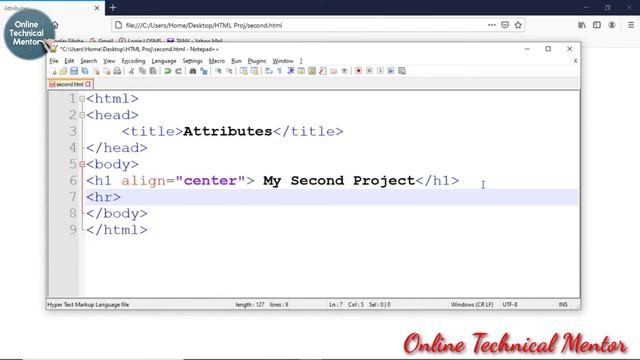Click the Word Wrap toolbar icon
The image size is (640, 360).
(269, 71)
